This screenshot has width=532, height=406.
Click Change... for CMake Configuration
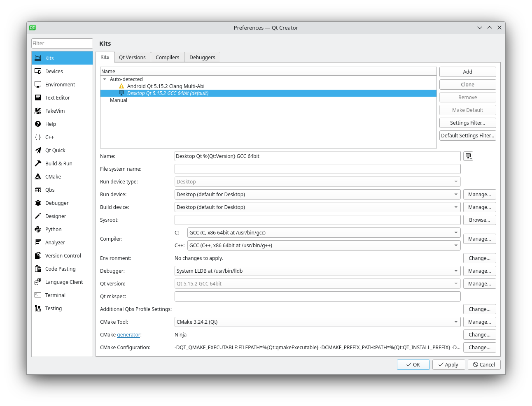[480, 347]
